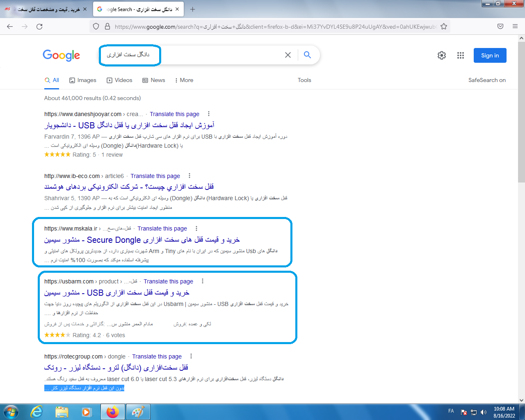Viewport: 525px width, 420px height.
Task: Open options menu for usbarm result
Action: (x=203, y=281)
